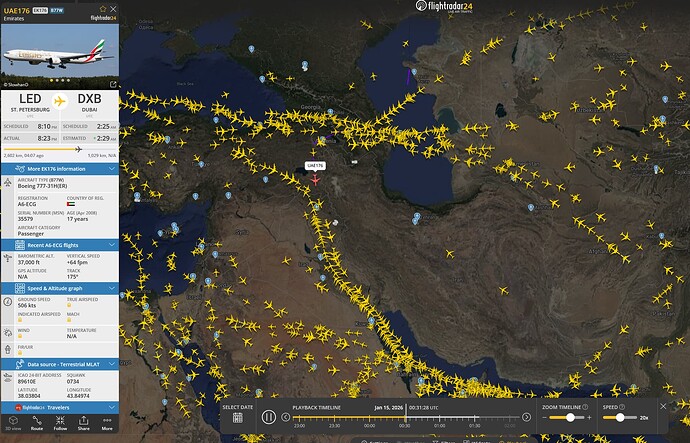Expand Recent A6-ECG flights section
690x443 pixels.
[59, 244]
